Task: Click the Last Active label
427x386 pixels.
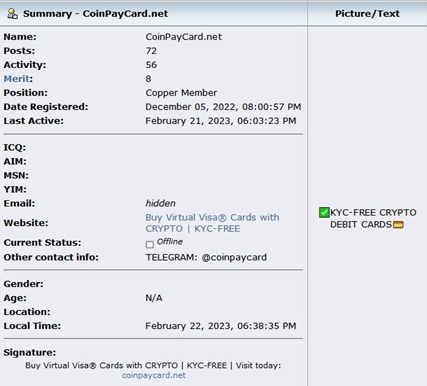Action: (34, 121)
